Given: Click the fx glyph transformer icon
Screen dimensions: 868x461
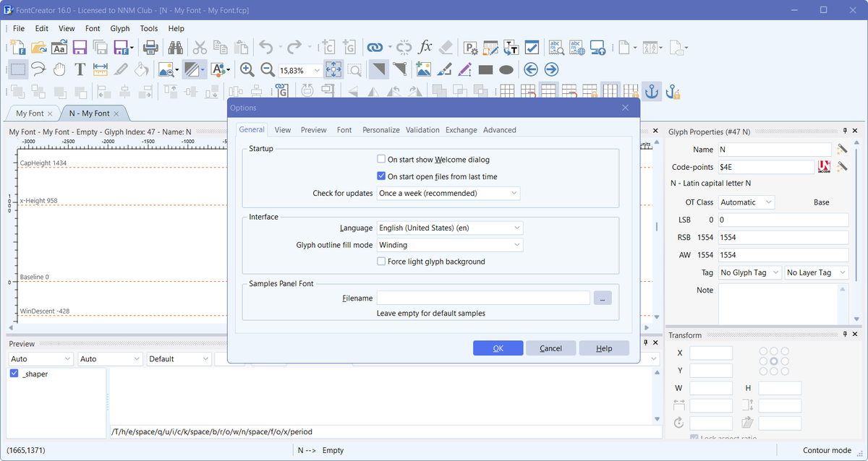Looking at the screenshot, I should tap(425, 48).
